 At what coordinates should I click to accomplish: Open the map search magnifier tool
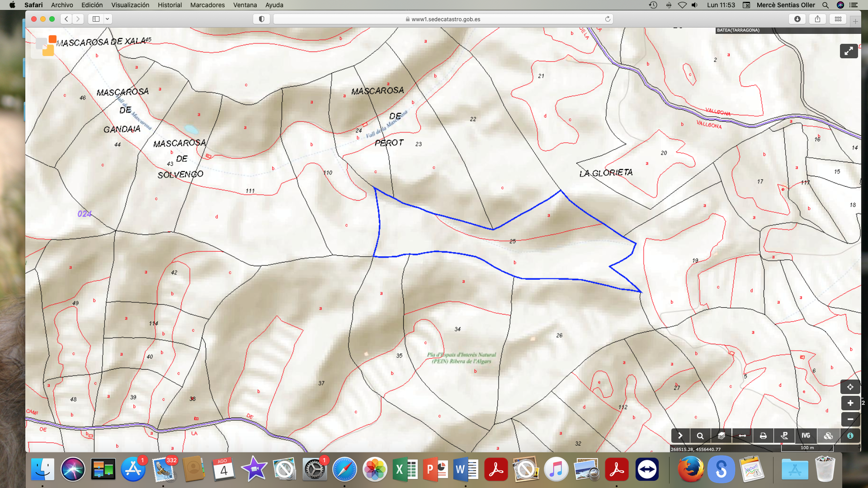(x=700, y=436)
